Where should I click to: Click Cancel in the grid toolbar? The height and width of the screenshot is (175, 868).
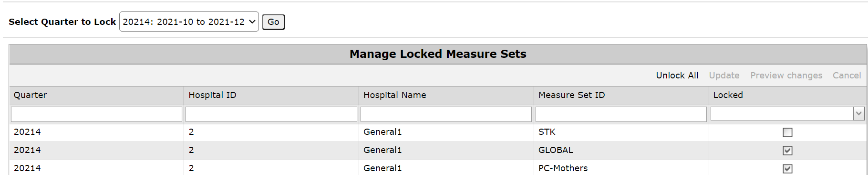coord(847,76)
